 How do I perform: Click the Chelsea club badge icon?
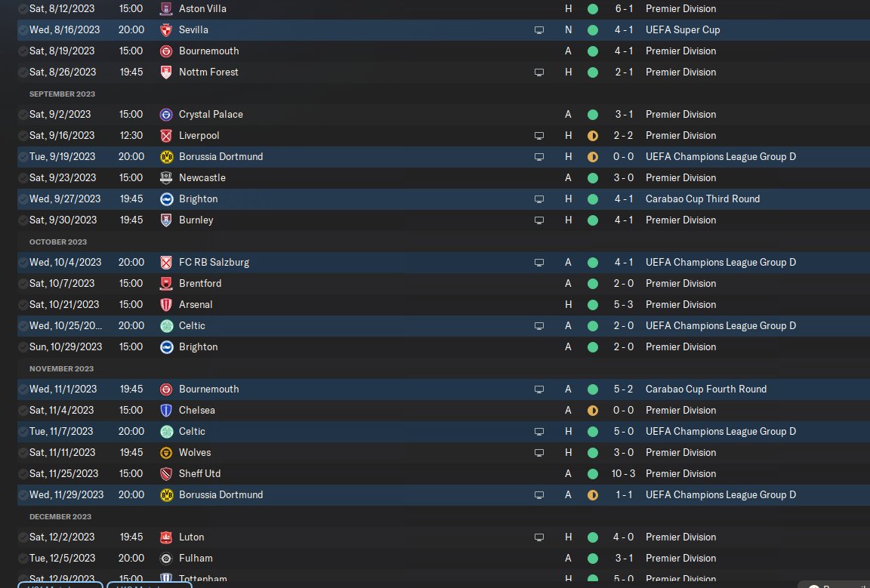click(166, 411)
